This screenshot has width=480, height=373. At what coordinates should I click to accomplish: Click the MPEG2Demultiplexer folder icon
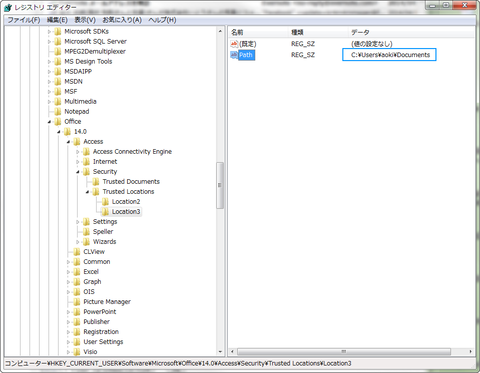coord(58,52)
